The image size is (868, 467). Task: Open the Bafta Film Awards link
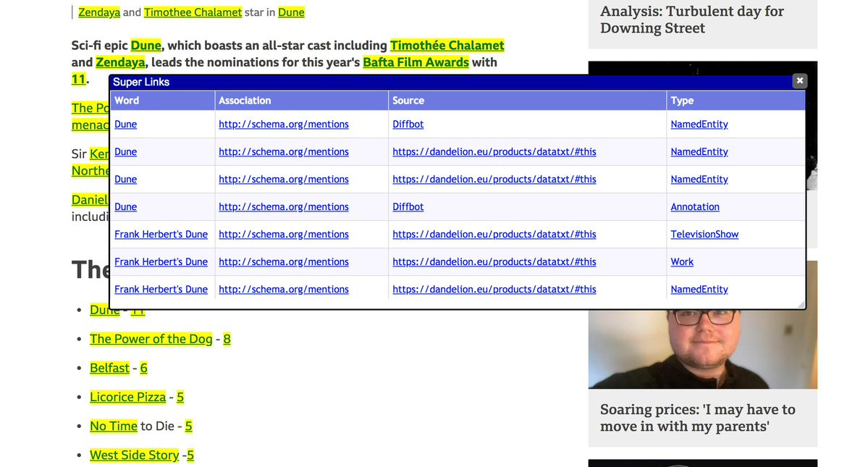click(x=416, y=62)
